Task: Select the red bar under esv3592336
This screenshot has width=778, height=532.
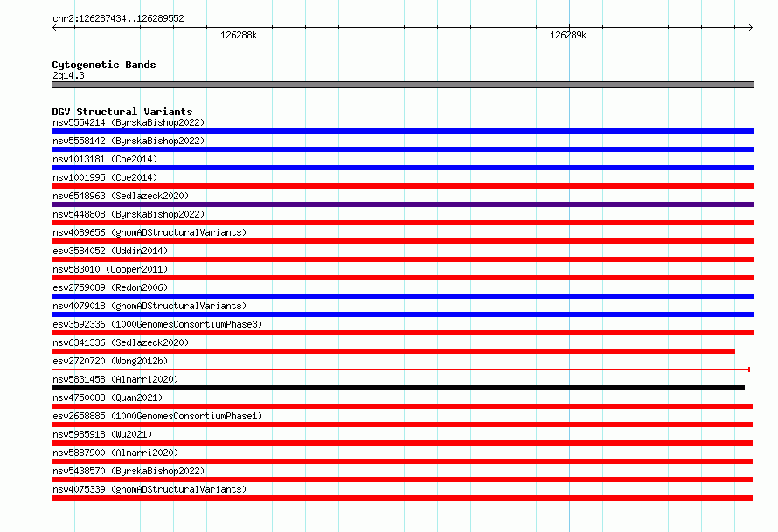Action: 402,333
